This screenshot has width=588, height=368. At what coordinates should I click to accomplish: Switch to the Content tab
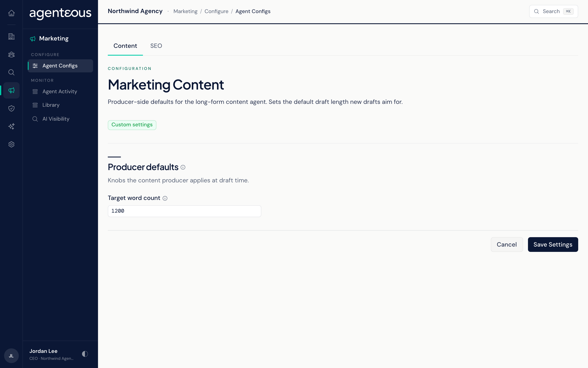coord(125,46)
